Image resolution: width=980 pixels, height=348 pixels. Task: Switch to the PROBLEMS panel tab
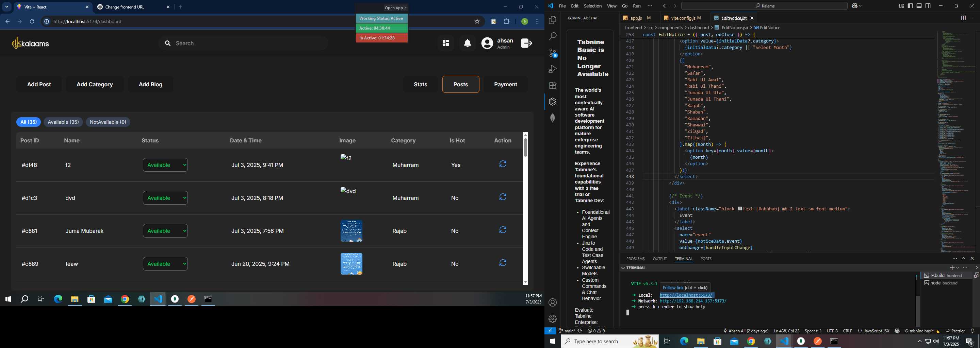[635, 259]
